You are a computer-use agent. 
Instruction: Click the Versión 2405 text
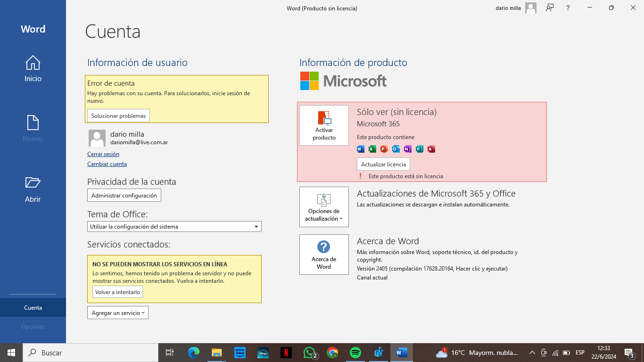pyautogui.click(x=432, y=269)
